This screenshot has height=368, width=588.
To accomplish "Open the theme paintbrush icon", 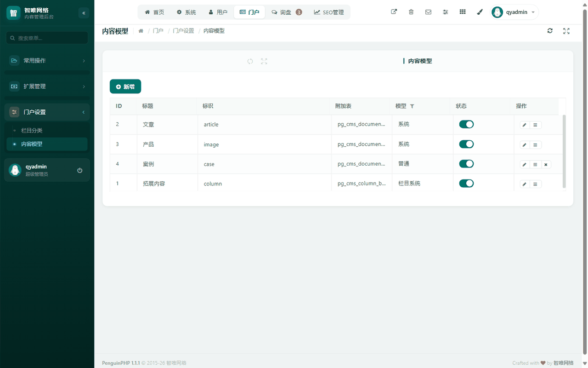I will pyautogui.click(x=480, y=12).
